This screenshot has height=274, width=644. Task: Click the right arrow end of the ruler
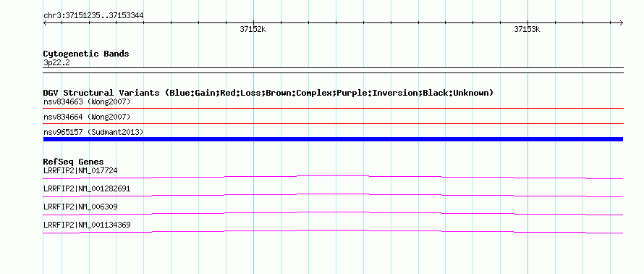click(622, 22)
